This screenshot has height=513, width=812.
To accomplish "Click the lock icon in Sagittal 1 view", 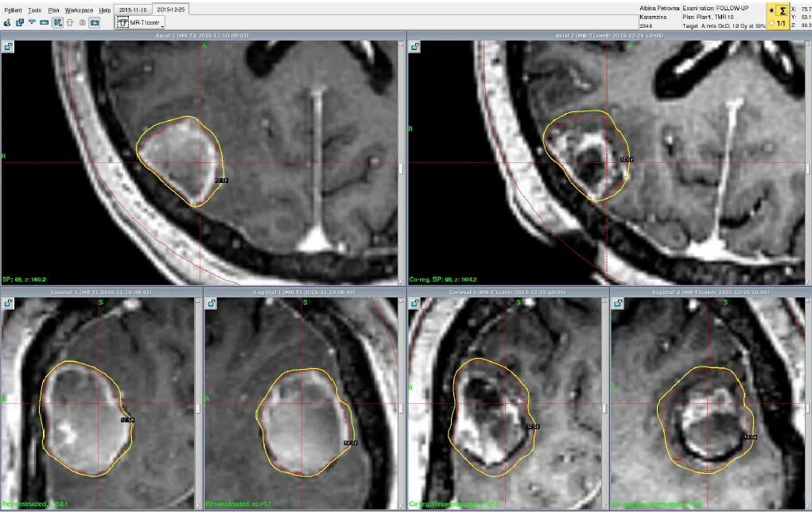I will click(212, 303).
